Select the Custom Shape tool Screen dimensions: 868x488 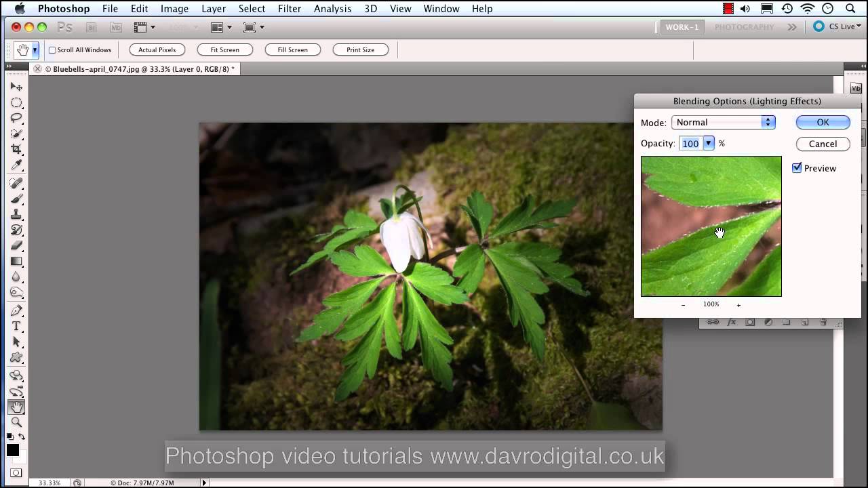click(16, 357)
